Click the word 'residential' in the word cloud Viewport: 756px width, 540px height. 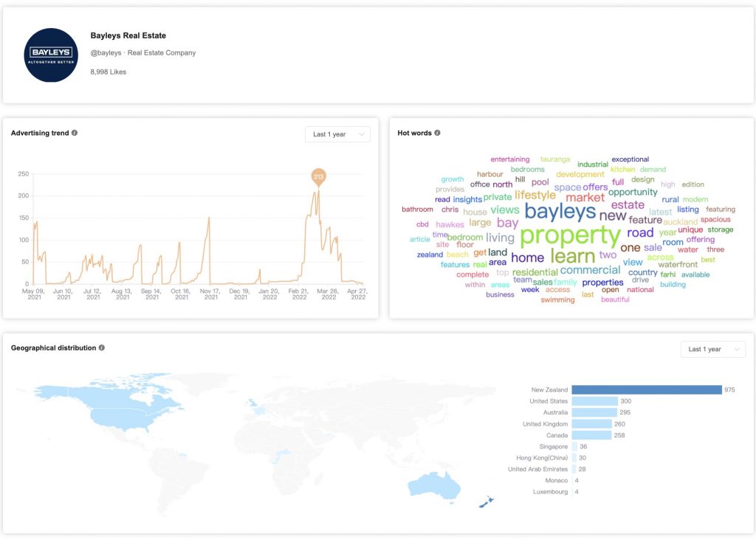(535, 272)
